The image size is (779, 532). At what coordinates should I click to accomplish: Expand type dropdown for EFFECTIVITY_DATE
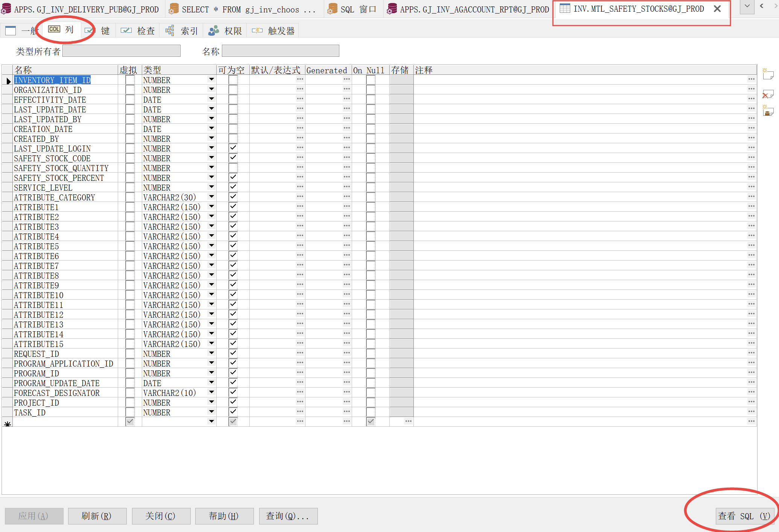211,99
